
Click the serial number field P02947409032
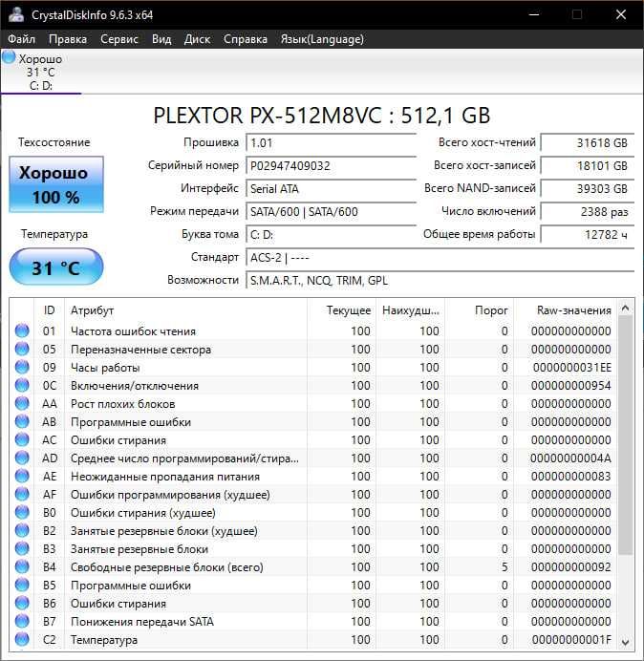pyautogui.click(x=331, y=165)
